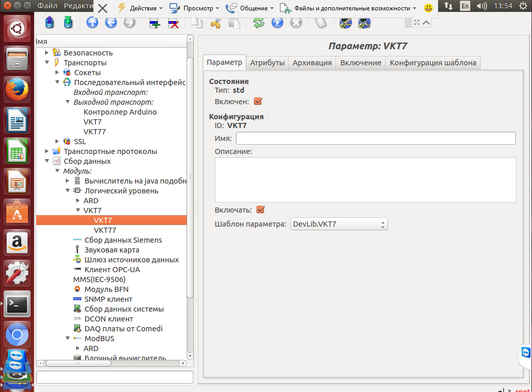
Task: Collapse the 'Транспорты' tree node
Action: pyautogui.click(x=47, y=63)
